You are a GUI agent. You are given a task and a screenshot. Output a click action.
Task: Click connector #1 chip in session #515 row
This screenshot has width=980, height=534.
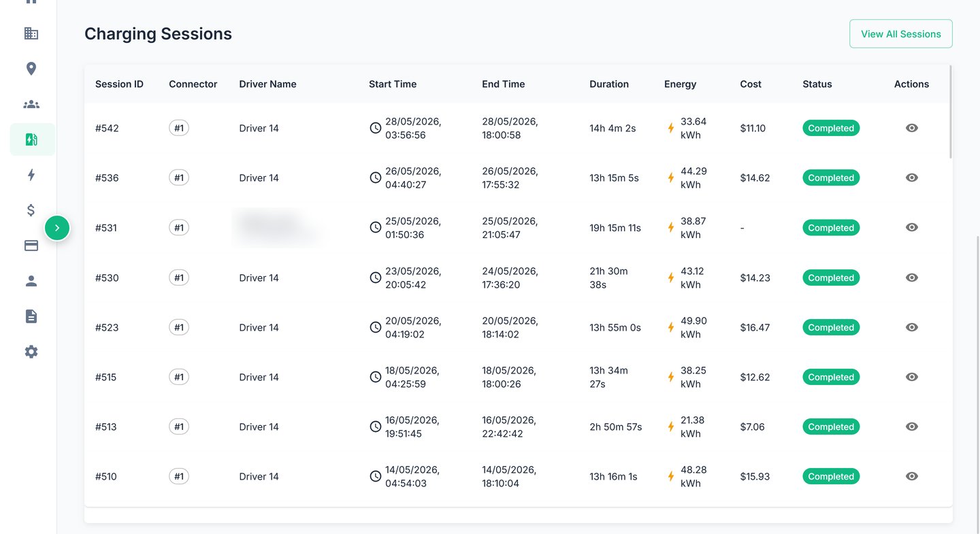(179, 377)
